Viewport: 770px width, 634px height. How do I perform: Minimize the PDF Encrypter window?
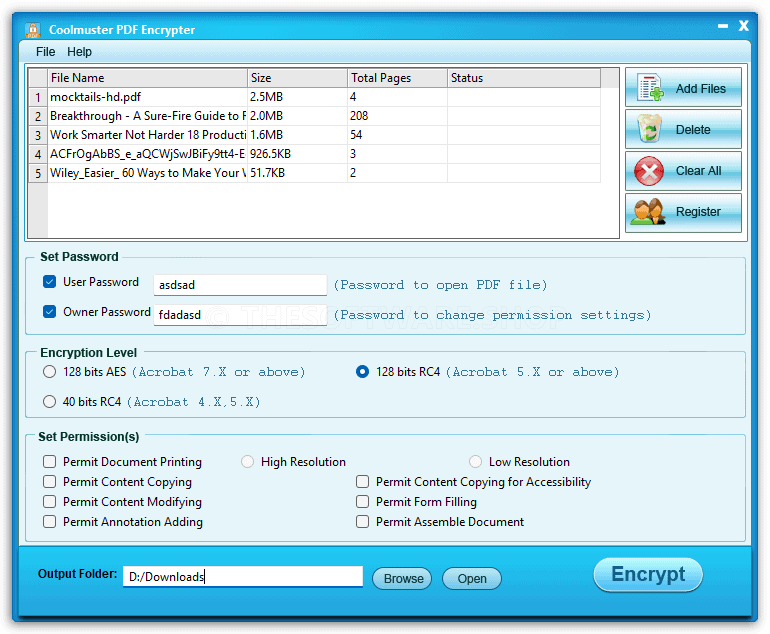[x=723, y=27]
